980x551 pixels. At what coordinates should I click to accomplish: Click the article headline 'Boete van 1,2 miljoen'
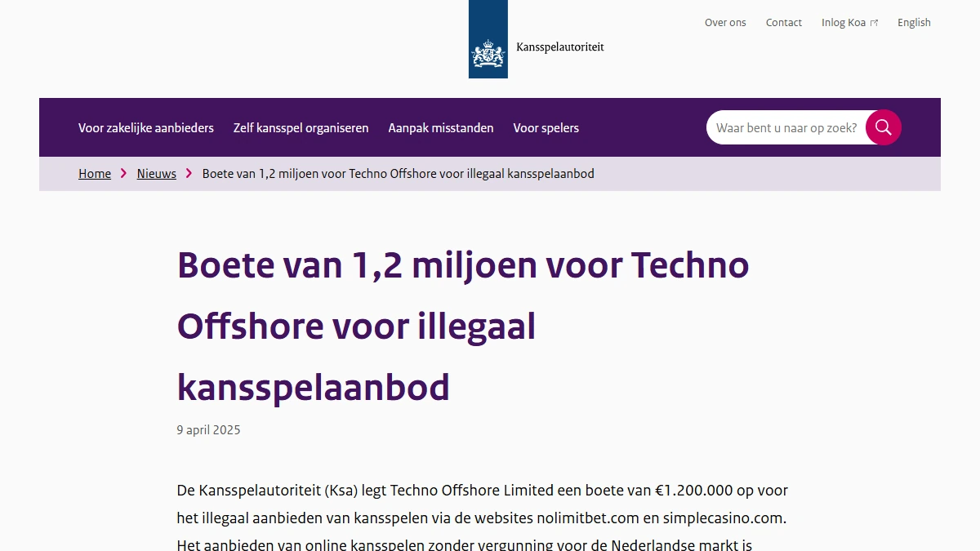click(x=463, y=327)
